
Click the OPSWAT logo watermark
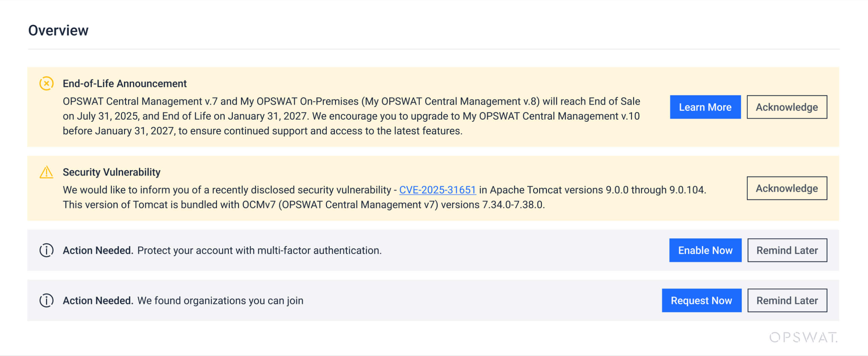click(x=803, y=337)
